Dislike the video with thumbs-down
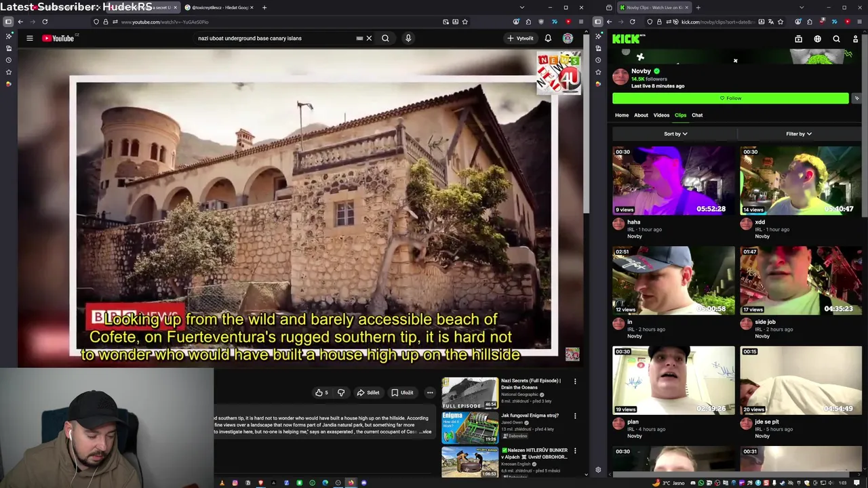868x488 pixels. click(341, 392)
